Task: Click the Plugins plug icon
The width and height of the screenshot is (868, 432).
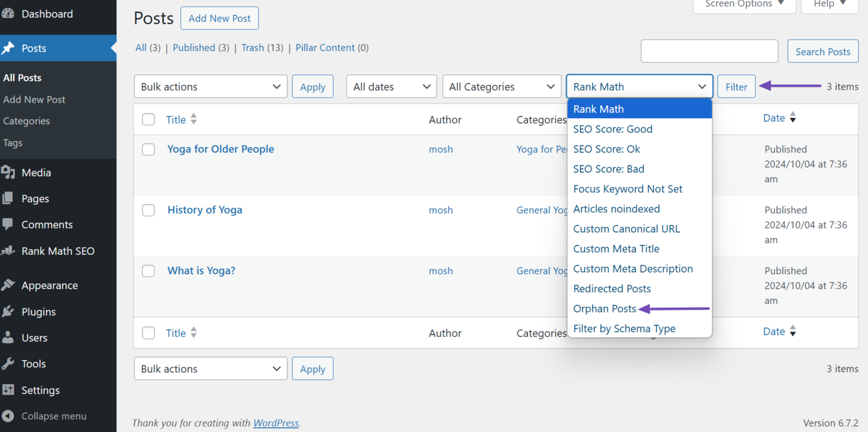Action: point(8,312)
